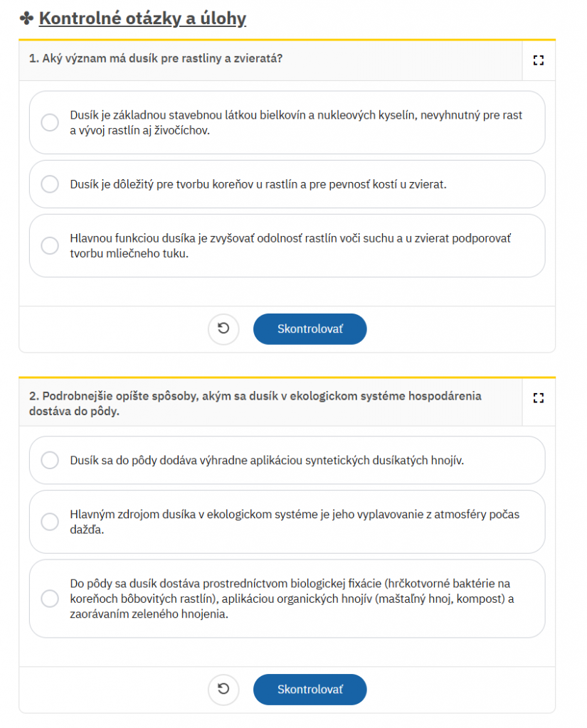This screenshot has width=587, height=728.
Task: Click the question 1 title about 'význam dusíka'
Action: (156, 58)
